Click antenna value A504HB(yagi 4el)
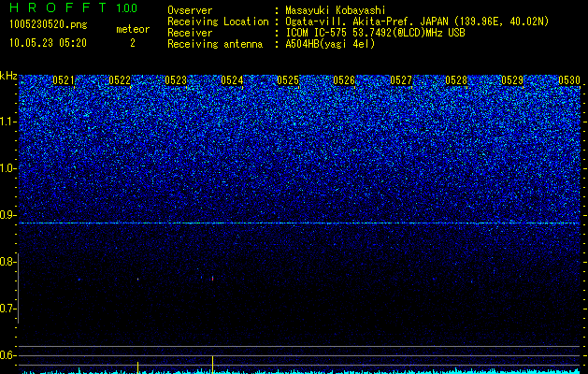The image size is (588, 374). coord(330,44)
